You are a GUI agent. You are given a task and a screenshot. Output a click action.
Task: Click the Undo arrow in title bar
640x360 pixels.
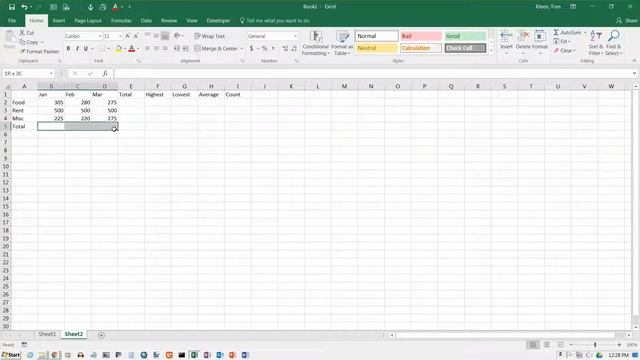click(x=24, y=7)
